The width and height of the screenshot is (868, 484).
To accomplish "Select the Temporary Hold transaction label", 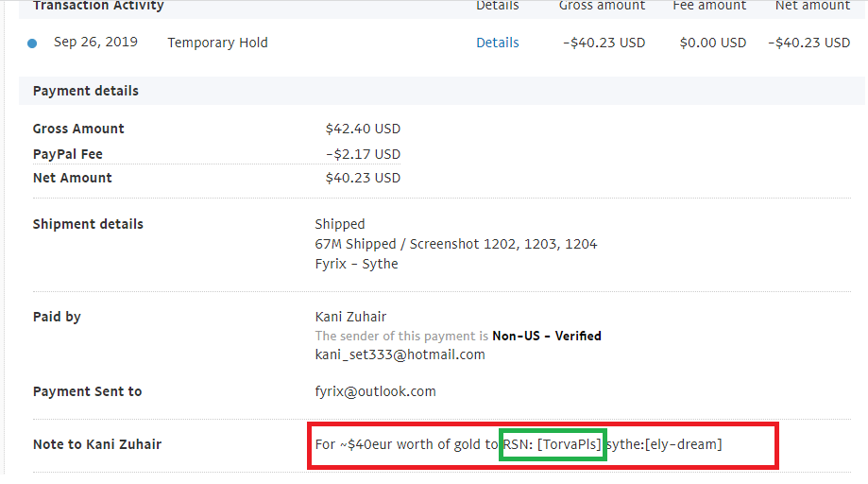I will pos(217,43).
